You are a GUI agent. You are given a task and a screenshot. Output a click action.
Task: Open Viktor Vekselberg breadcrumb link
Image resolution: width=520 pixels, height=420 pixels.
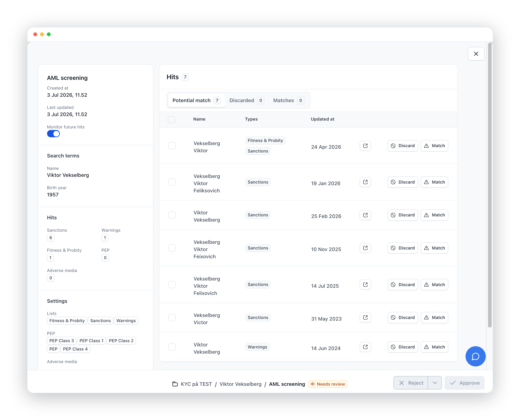(x=240, y=384)
